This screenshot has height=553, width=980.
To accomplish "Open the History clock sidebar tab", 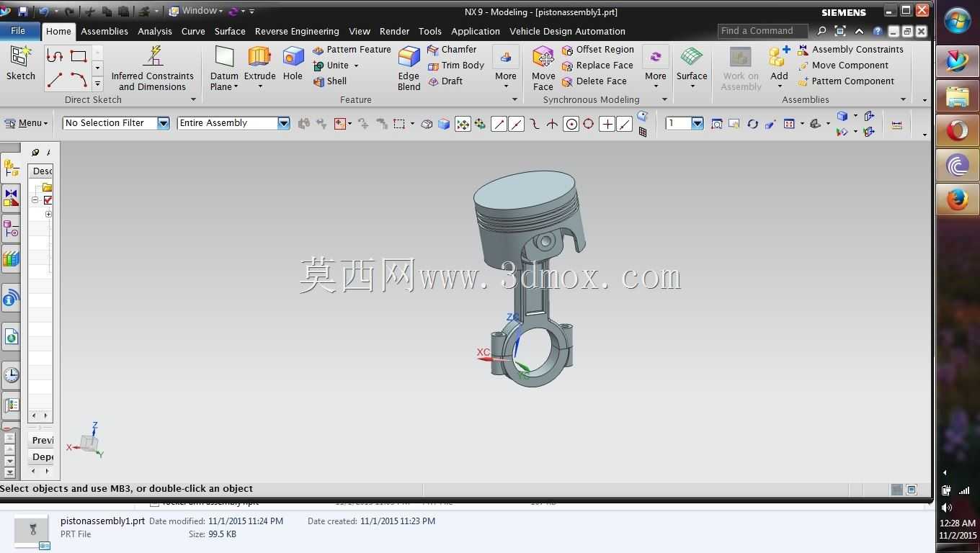I will pos(11,375).
